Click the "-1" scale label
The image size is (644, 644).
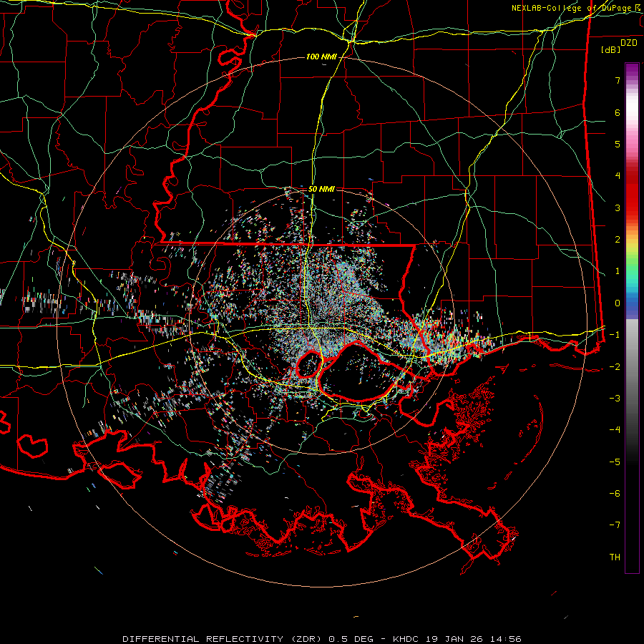[x=615, y=335]
